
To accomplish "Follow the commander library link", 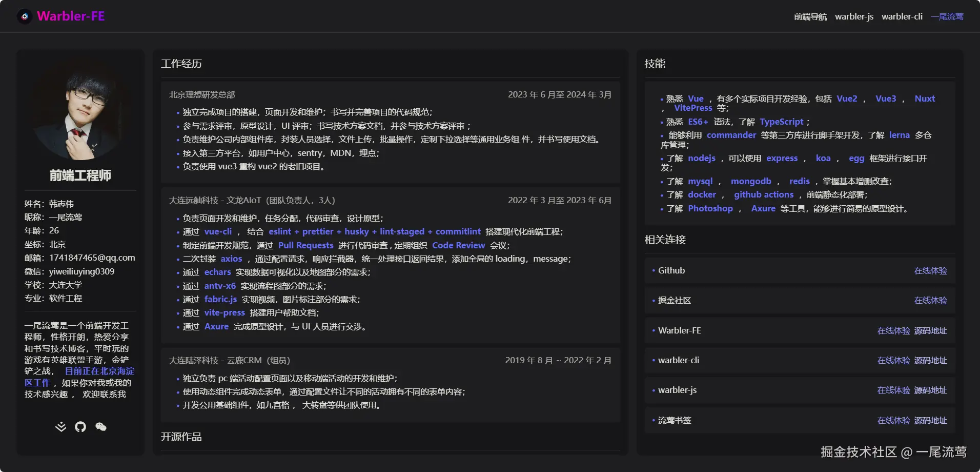I will [731, 135].
